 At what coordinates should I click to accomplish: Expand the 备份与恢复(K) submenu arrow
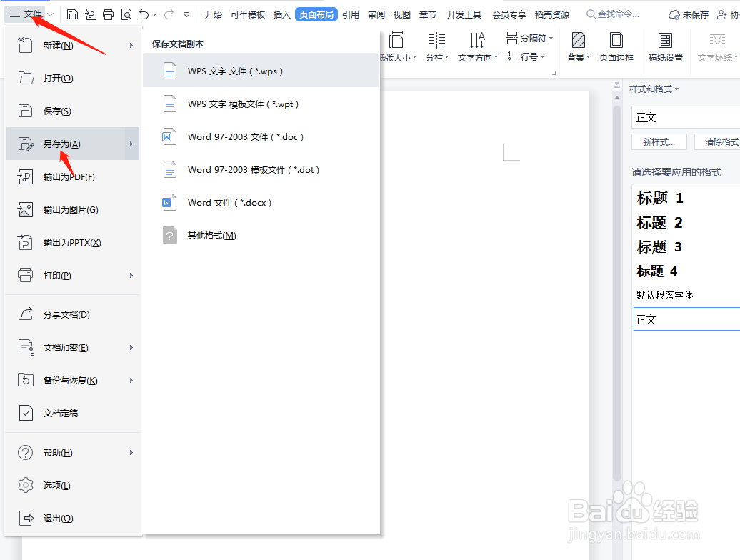pyautogui.click(x=131, y=380)
